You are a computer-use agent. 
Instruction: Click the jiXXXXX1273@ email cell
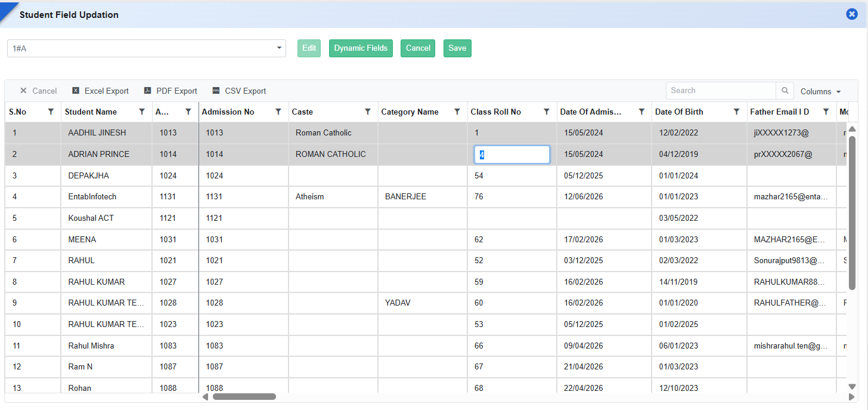pyautogui.click(x=792, y=132)
